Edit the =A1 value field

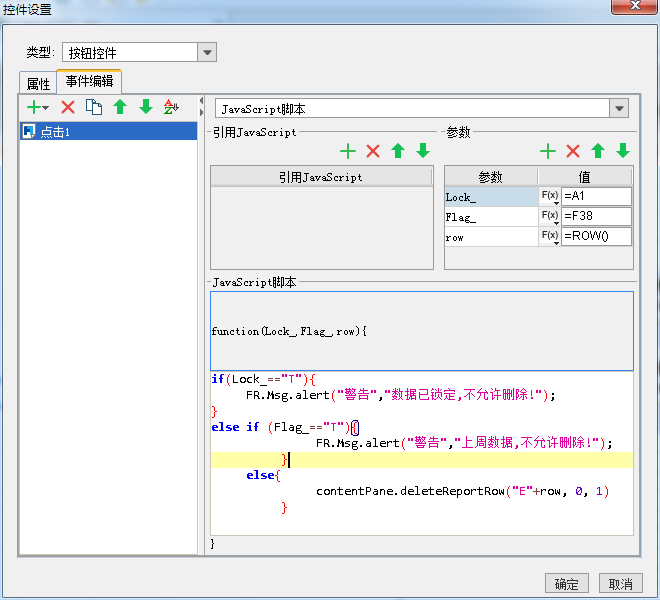pyautogui.click(x=596, y=196)
